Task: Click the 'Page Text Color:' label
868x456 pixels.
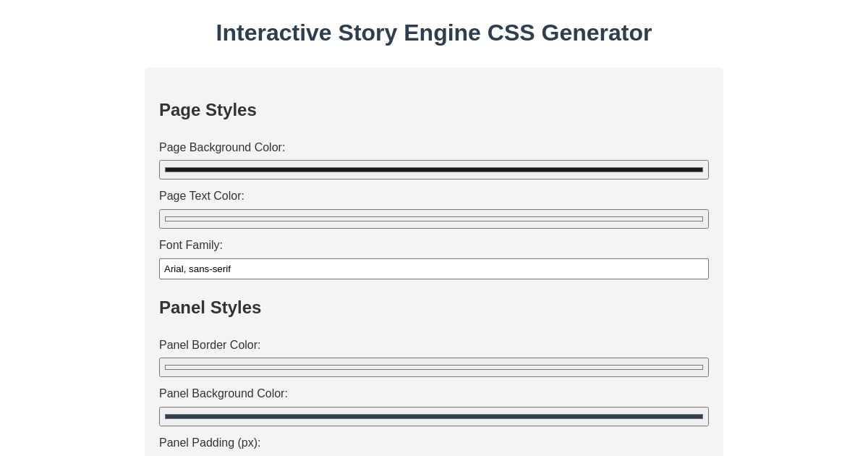Action: [202, 196]
